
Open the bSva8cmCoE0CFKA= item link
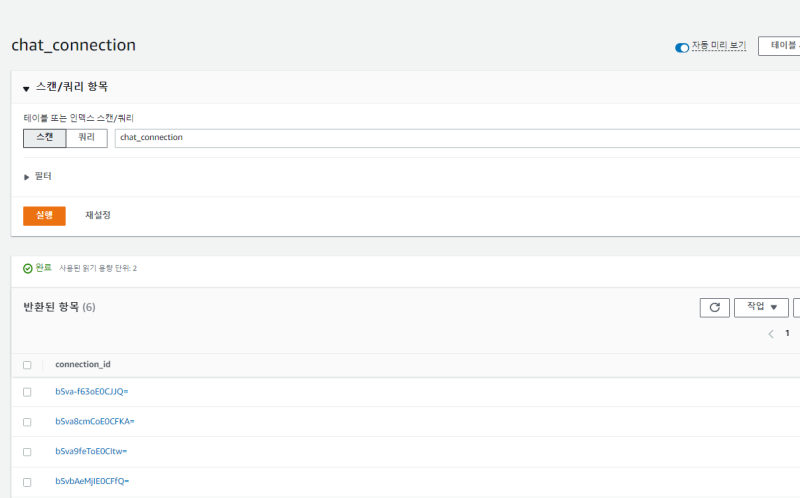tap(95, 422)
